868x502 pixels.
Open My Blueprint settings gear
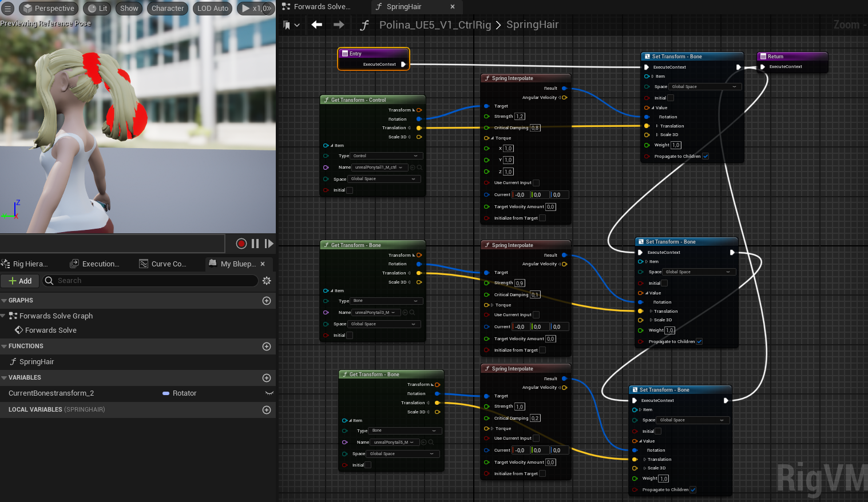[x=267, y=281]
